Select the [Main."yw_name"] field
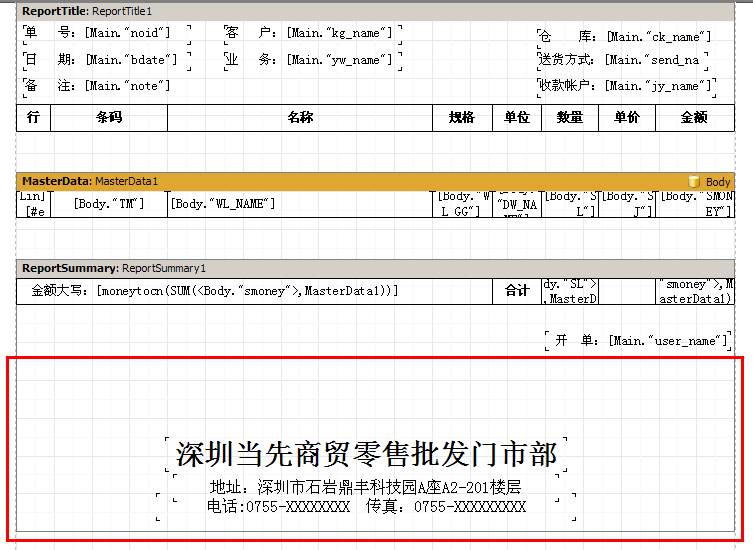Viewport: 753px width, 550px height. point(313,60)
